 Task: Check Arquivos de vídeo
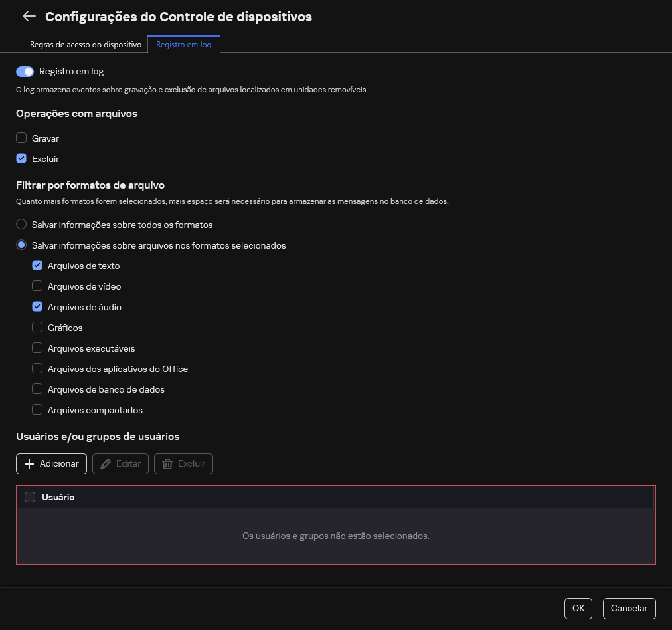[x=37, y=286]
